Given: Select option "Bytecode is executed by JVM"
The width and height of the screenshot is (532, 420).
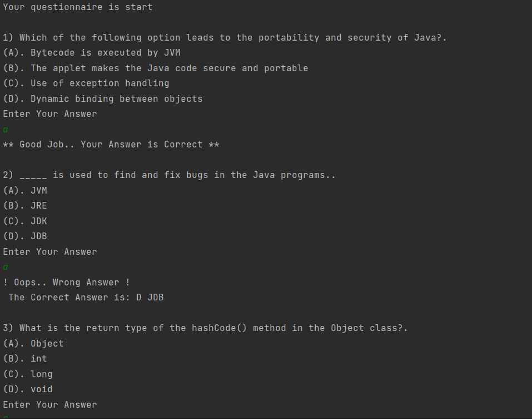Looking at the screenshot, I should (92, 53).
